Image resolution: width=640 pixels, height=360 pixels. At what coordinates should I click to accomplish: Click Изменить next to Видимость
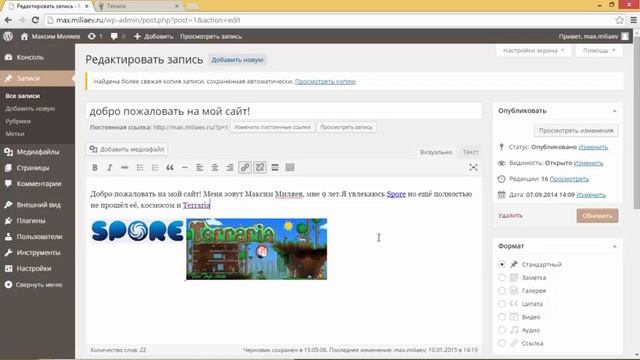tap(588, 163)
